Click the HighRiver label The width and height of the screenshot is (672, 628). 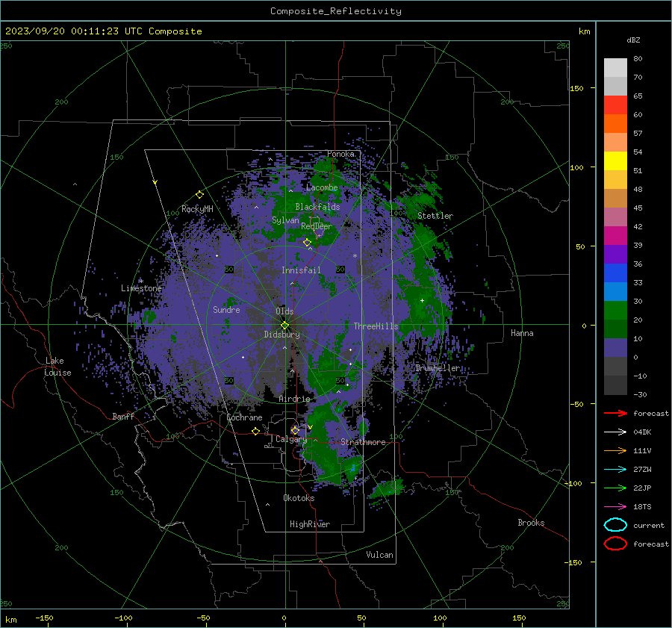(310, 524)
